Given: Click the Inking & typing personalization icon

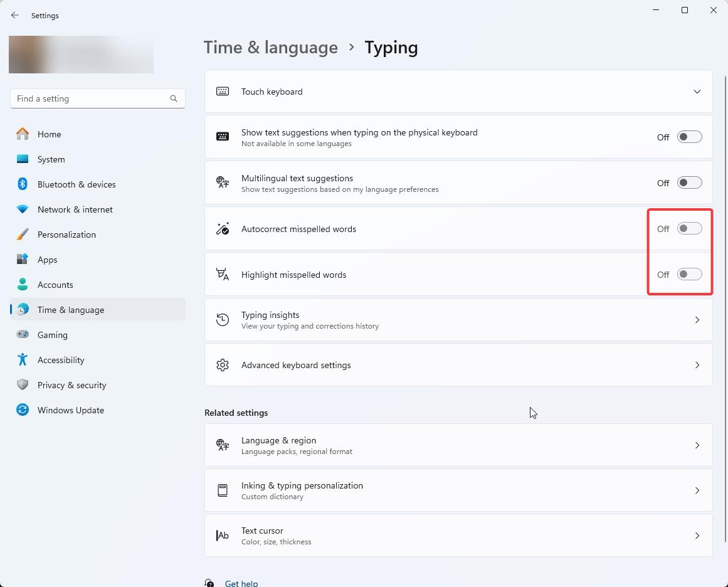Looking at the screenshot, I should (223, 490).
